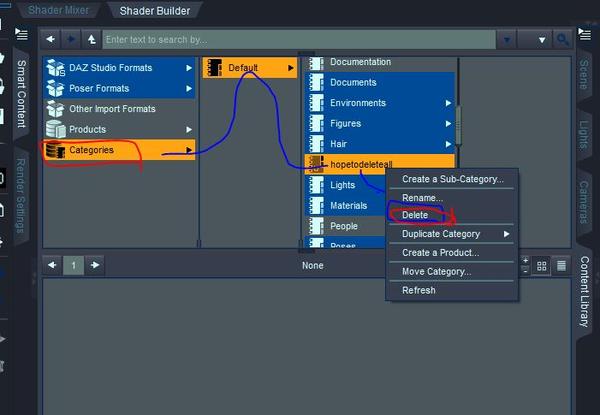Click the search text field

tap(299, 39)
